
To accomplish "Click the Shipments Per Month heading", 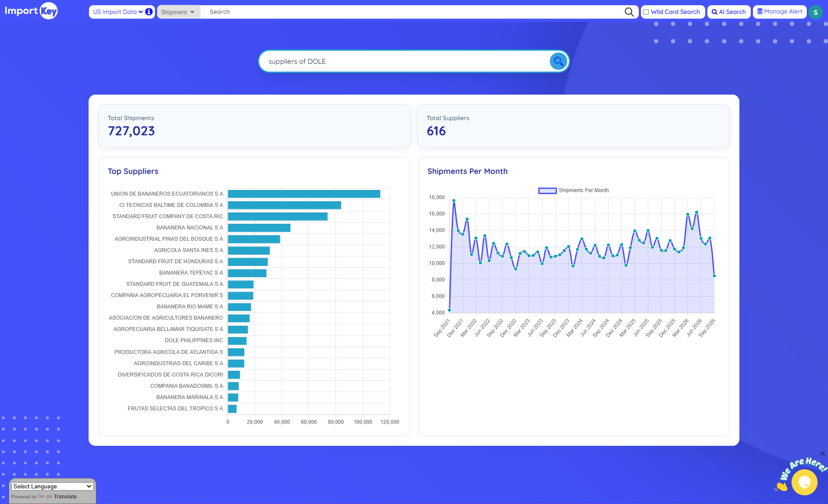I will point(467,171).
